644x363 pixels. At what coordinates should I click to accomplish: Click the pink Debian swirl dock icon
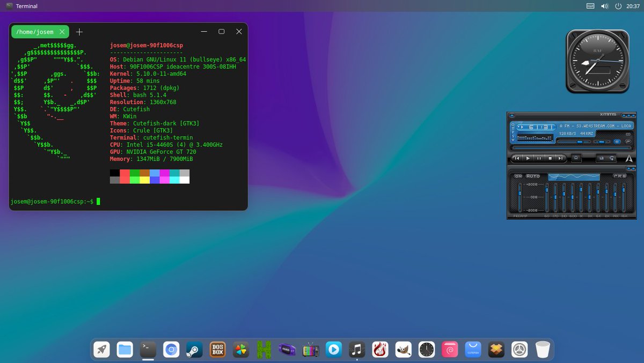(x=450, y=350)
